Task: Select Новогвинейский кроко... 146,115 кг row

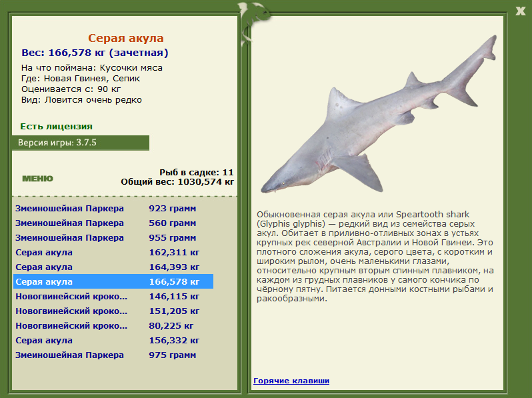Action: [113, 296]
